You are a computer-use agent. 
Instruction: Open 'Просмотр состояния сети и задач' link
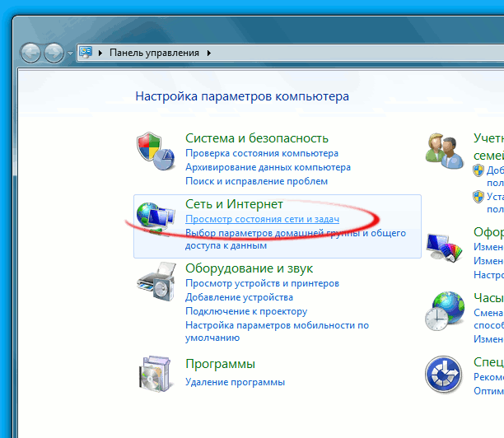click(x=262, y=220)
